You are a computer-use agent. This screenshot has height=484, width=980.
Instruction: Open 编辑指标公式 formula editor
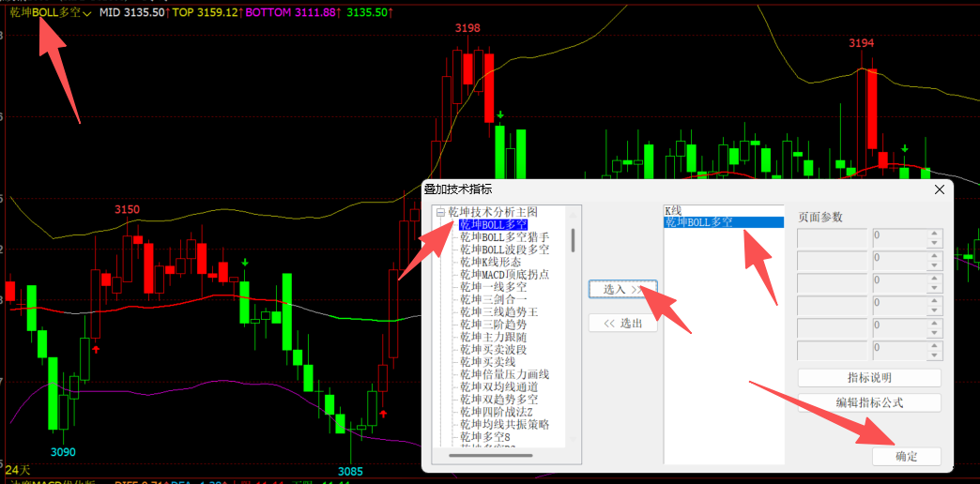tap(868, 402)
